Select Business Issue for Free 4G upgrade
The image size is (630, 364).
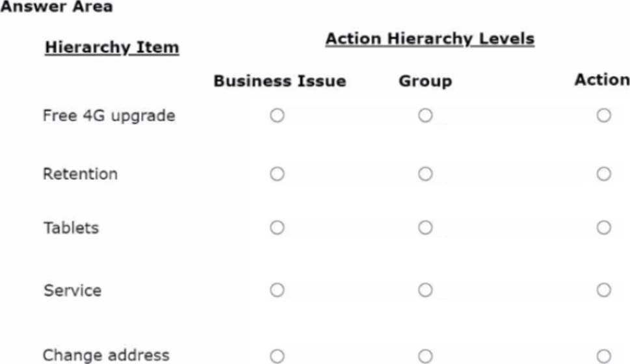(277, 116)
